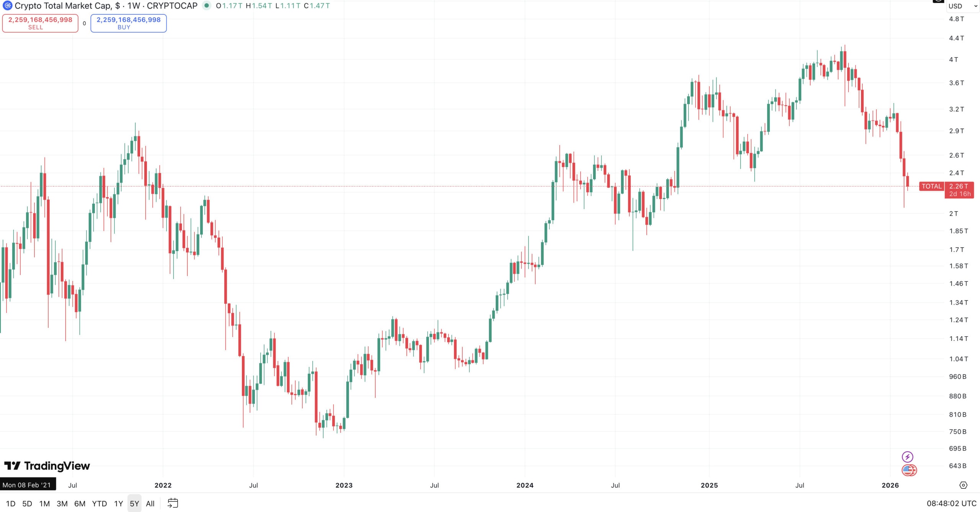Select the 5Y time range
The height and width of the screenshot is (512, 980).
[x=134, y=504]
